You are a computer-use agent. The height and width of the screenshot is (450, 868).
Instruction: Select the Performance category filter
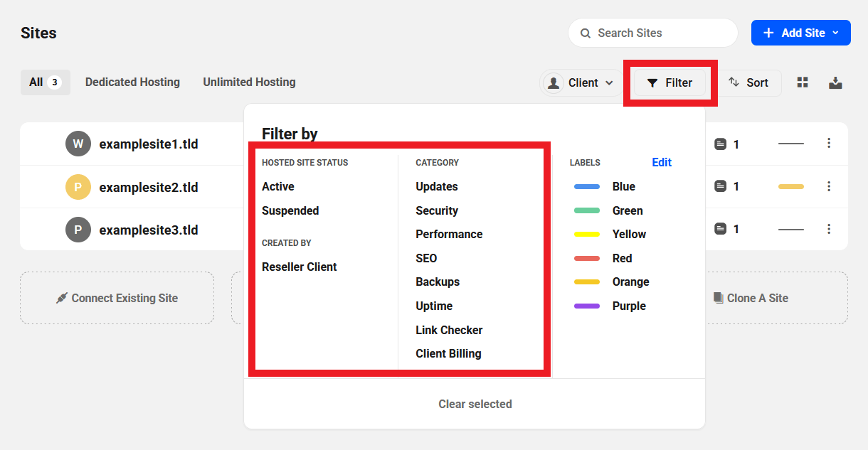tap(449, 234)
